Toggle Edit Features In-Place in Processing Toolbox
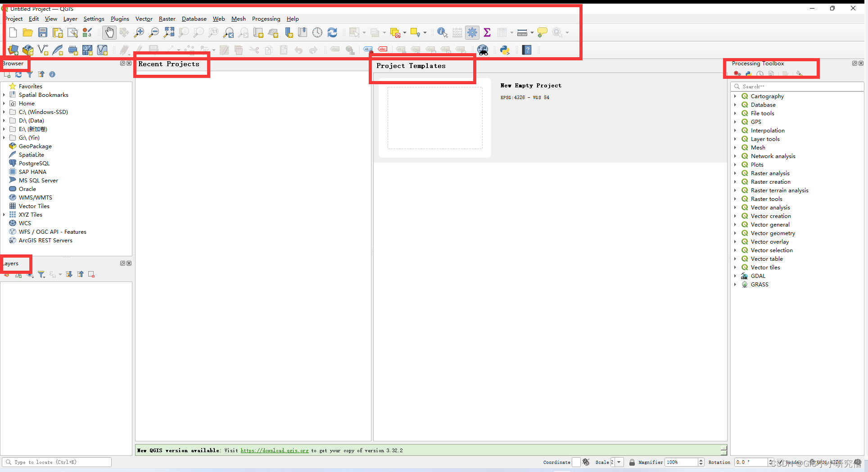 pos(786,74)
